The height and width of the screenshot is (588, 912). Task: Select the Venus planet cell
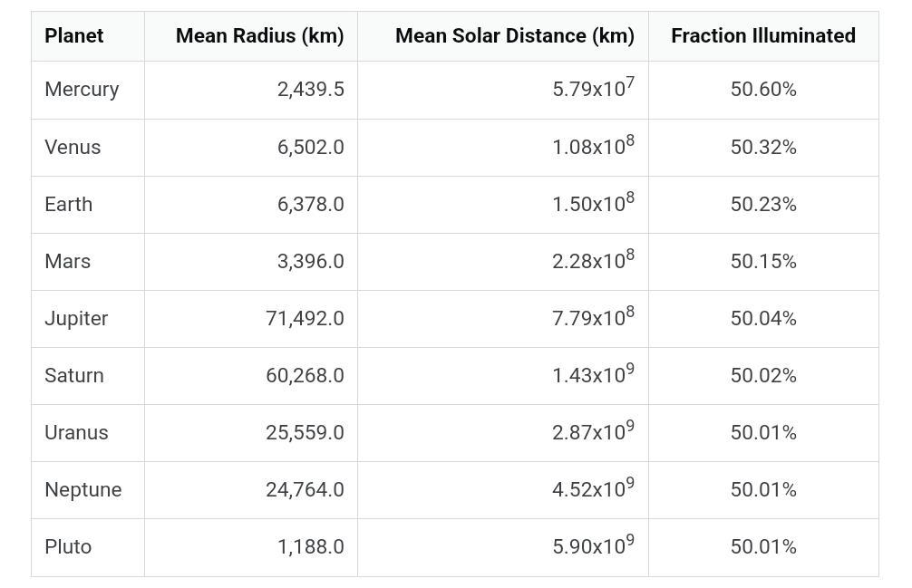click(x=73, y=148)
